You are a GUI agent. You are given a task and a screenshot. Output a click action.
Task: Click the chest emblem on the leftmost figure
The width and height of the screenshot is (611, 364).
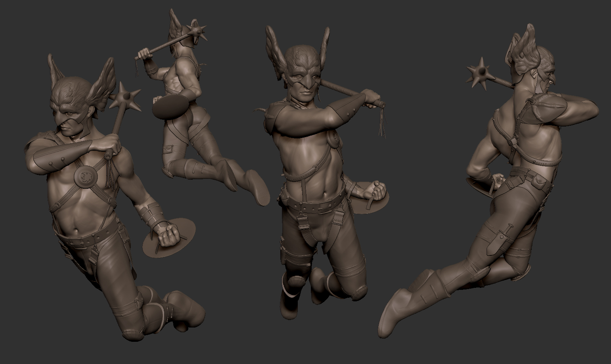coord(85,176)
